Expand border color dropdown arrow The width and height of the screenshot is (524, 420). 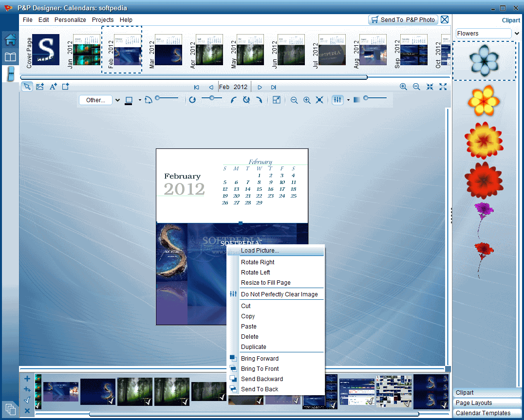point(140,100)
